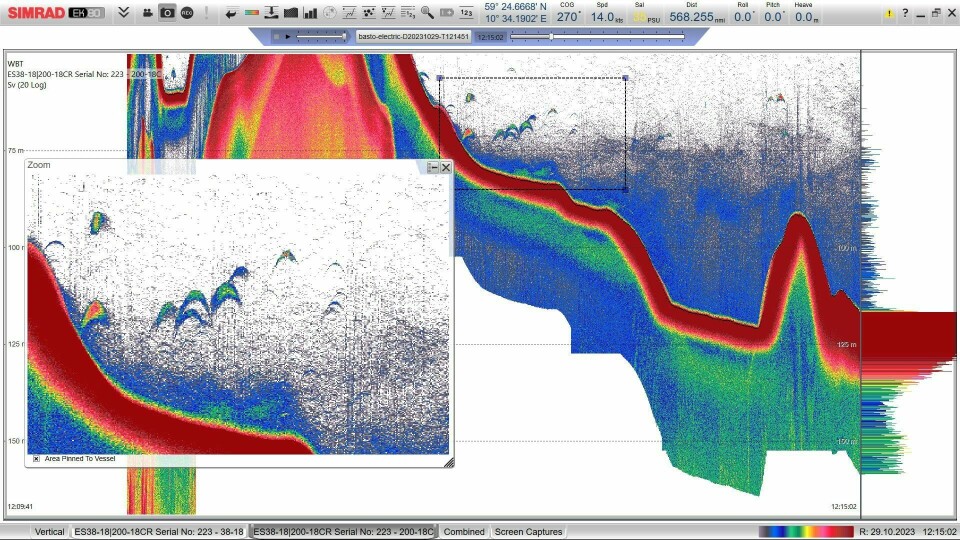Click the Zoom window resize grip
960x540 pixels.
449,463
